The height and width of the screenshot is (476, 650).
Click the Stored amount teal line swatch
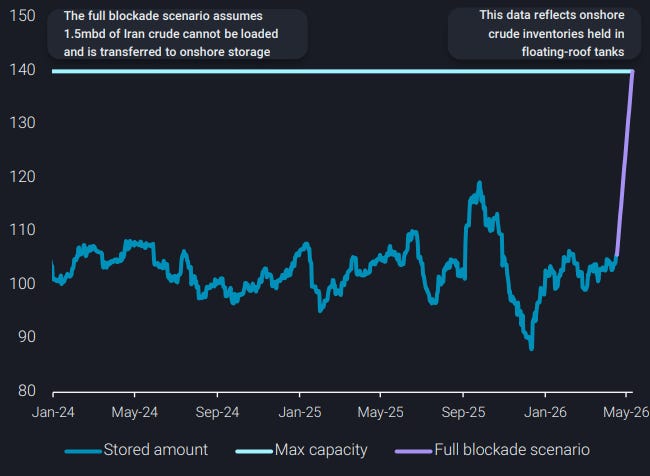[83, 451]
